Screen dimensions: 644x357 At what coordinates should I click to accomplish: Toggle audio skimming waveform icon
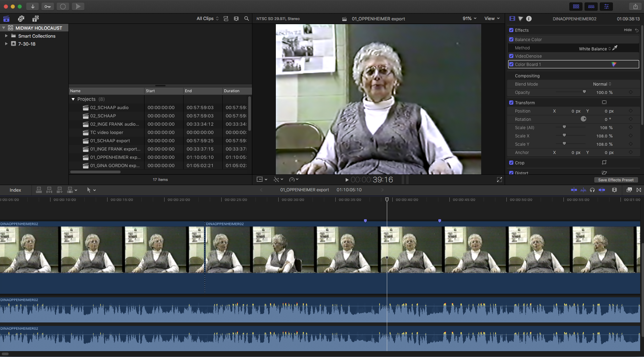[x=583, y=190]
